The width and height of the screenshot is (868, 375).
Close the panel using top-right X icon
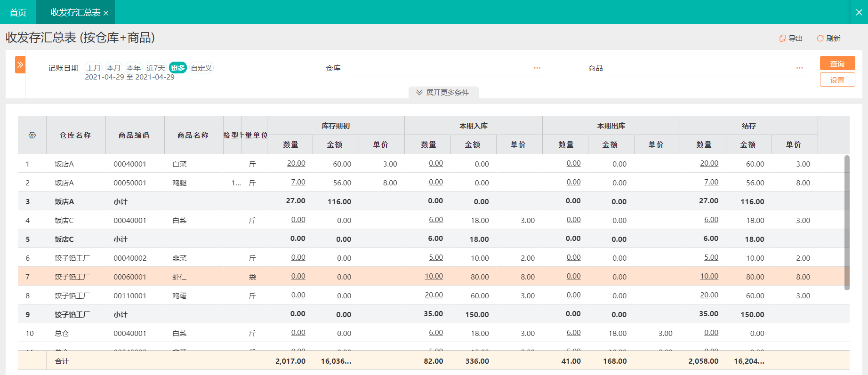[859, 13]
